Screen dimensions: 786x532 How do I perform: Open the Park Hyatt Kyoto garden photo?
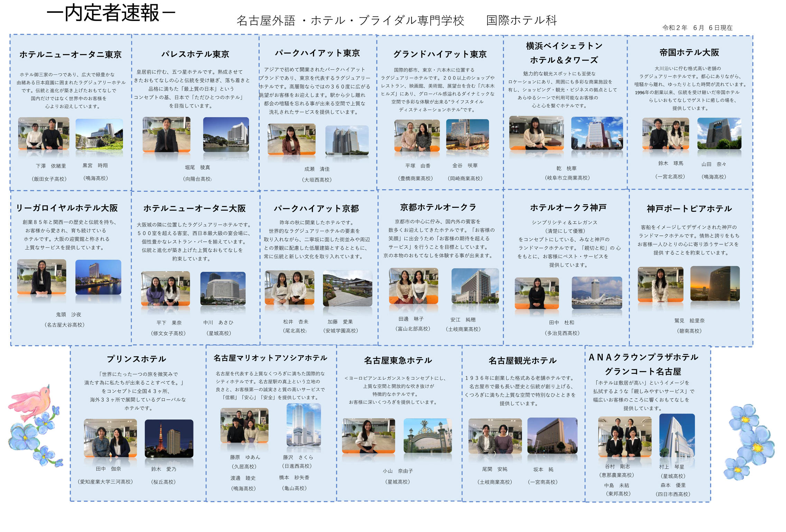pyautogui.click(x=348, y=289)
